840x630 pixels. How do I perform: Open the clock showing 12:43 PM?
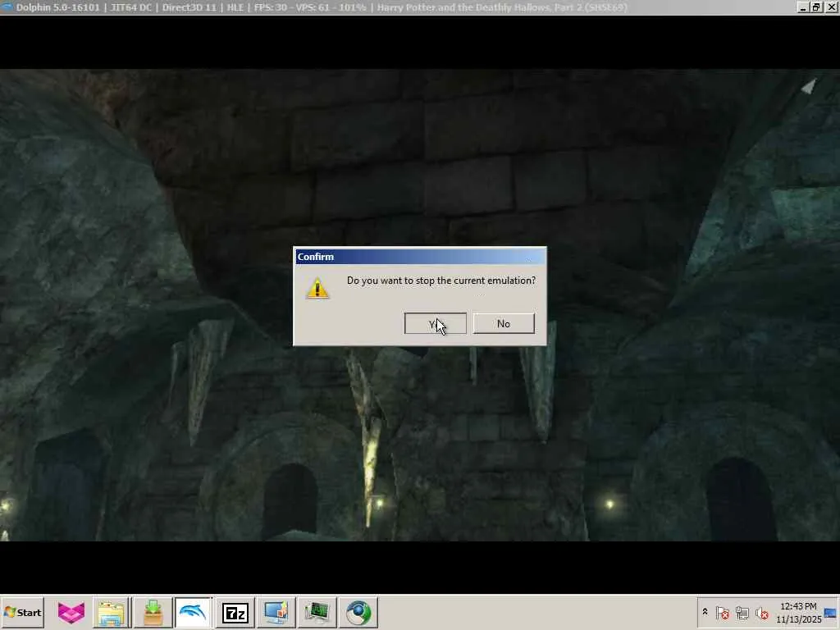click(798, 612)
